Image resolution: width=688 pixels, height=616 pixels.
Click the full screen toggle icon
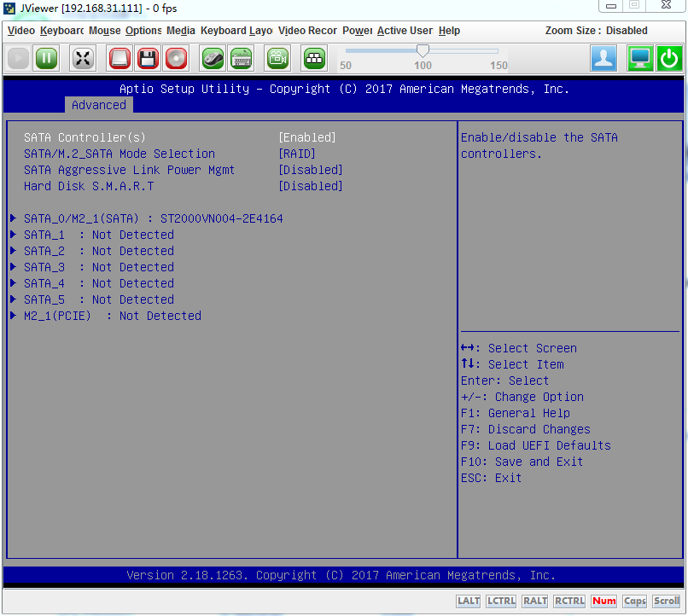(83, 58)
